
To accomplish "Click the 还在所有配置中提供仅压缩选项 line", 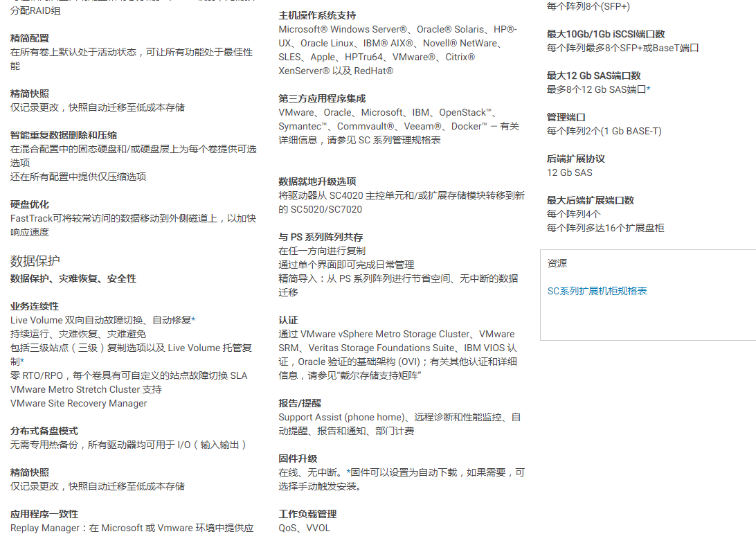I will tap(78, 177).
